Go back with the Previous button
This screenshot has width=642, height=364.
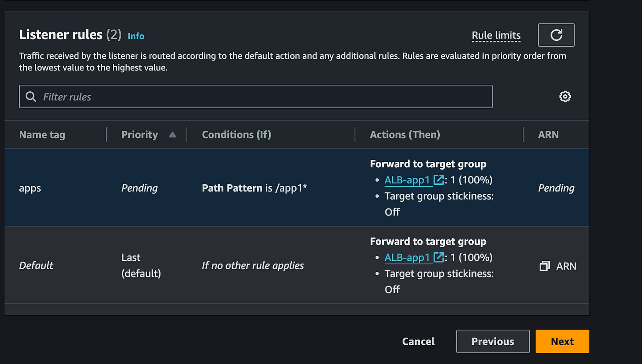pyautogui.click(x=493, y=342)
